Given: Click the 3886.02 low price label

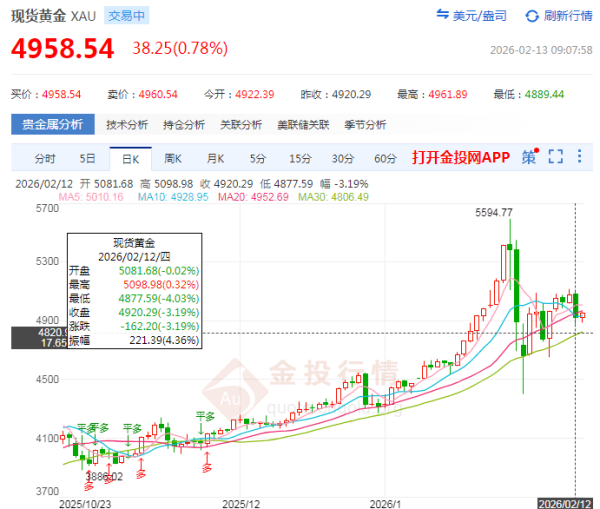Looking at the screenshot, I should (x=104, y=476).
